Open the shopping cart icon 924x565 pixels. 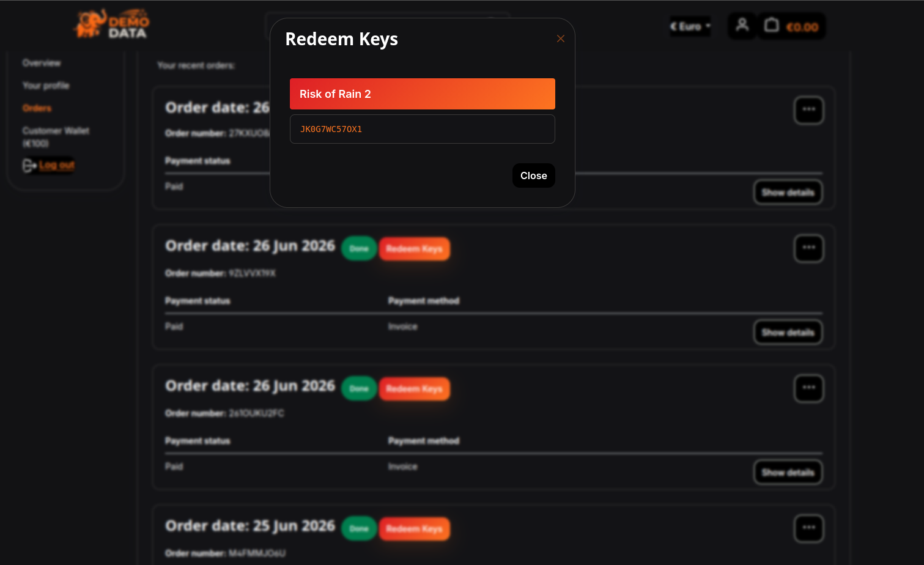click(x=772, y=26)
